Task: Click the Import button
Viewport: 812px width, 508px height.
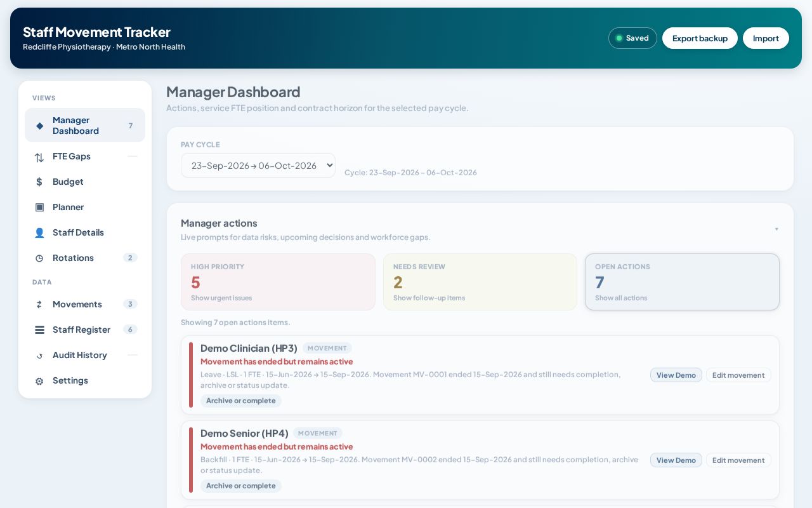Action: tap(766, 38)
